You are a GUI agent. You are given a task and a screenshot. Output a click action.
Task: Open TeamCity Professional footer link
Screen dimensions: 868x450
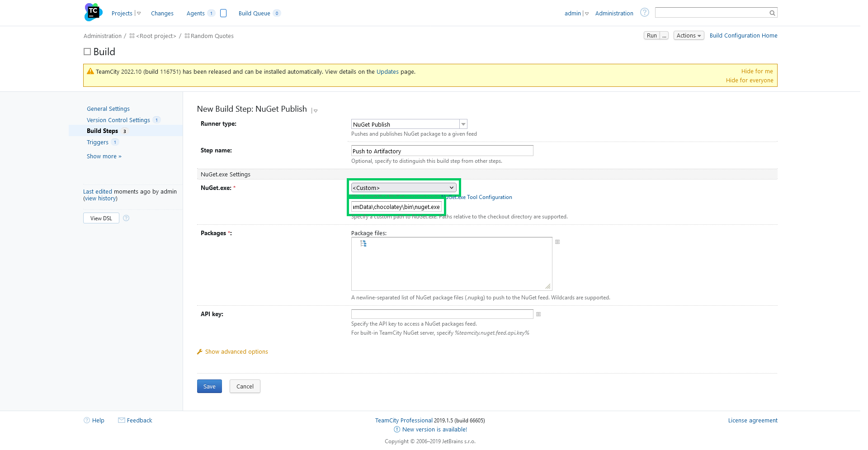(404, 420)
